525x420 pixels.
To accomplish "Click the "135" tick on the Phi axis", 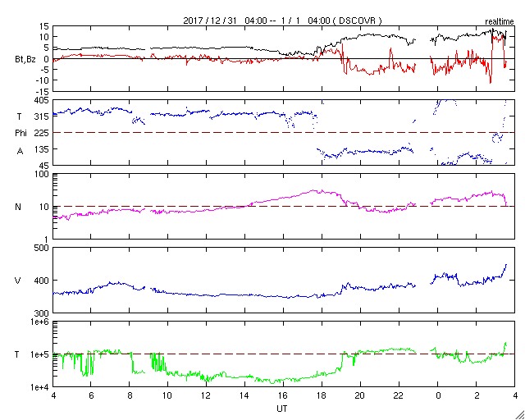I will 43,148.
